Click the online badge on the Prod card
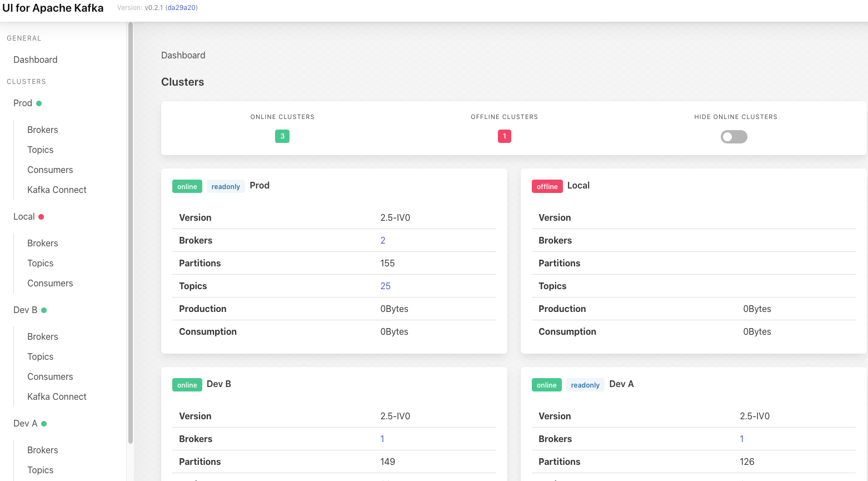The width and height of the screenshot is (868, 481). pyautogui.click(x=187, y=186)
